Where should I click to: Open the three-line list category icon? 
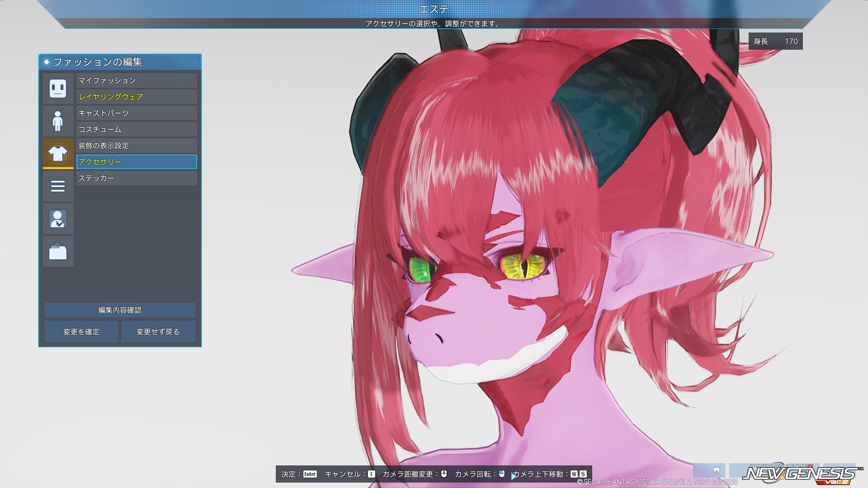tap(58, 186)
